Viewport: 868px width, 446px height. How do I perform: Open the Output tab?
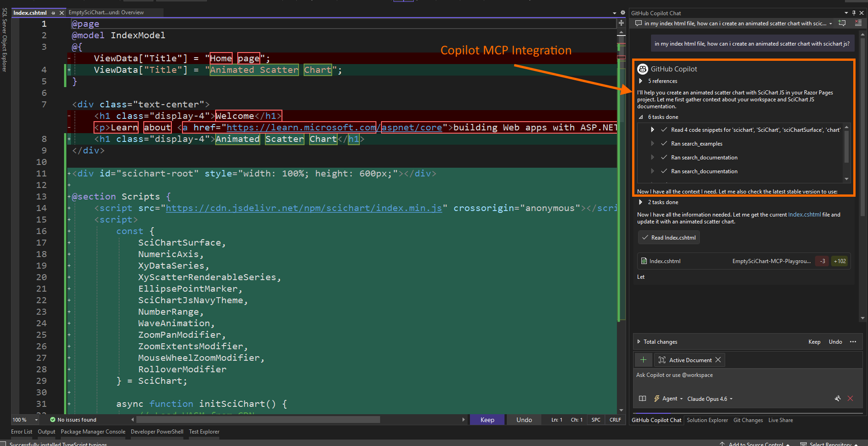[x=47, y=432]
